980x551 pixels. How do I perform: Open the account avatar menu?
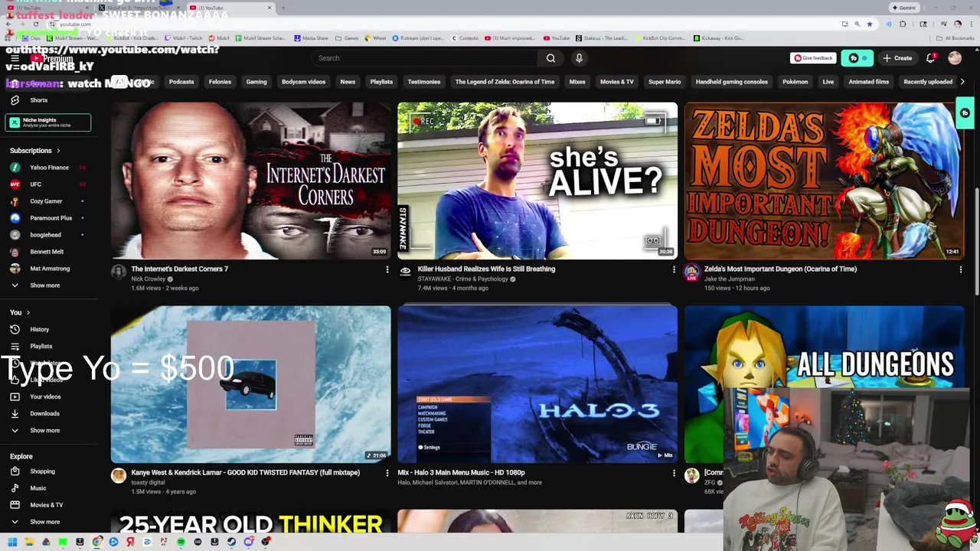click(954, 58)
